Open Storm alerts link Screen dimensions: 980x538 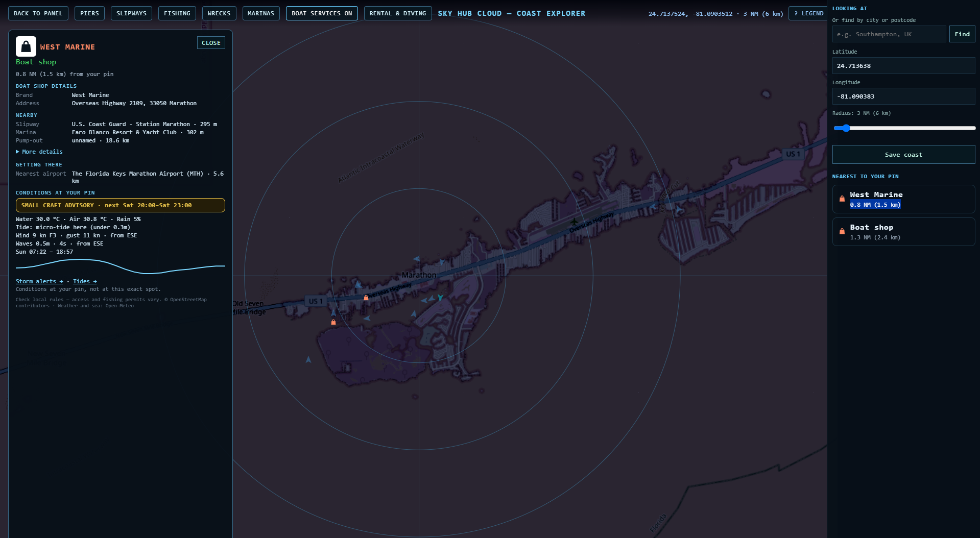click(x=39, y=281)
